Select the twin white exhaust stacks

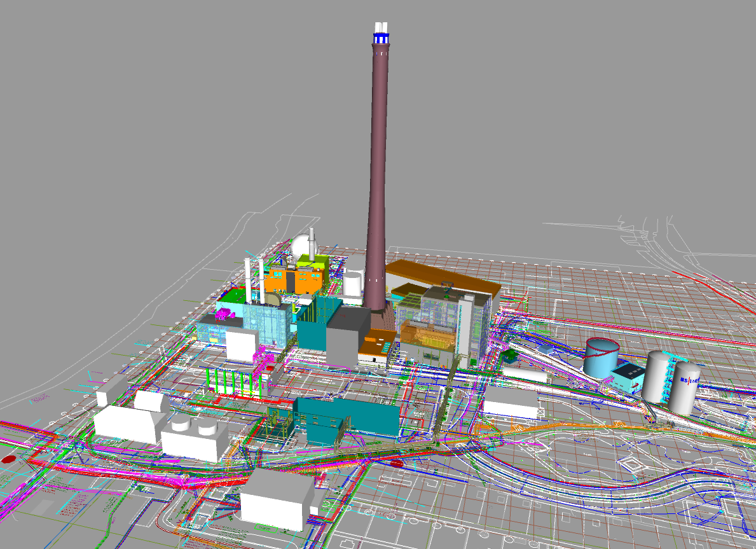(x=254, y=280)
